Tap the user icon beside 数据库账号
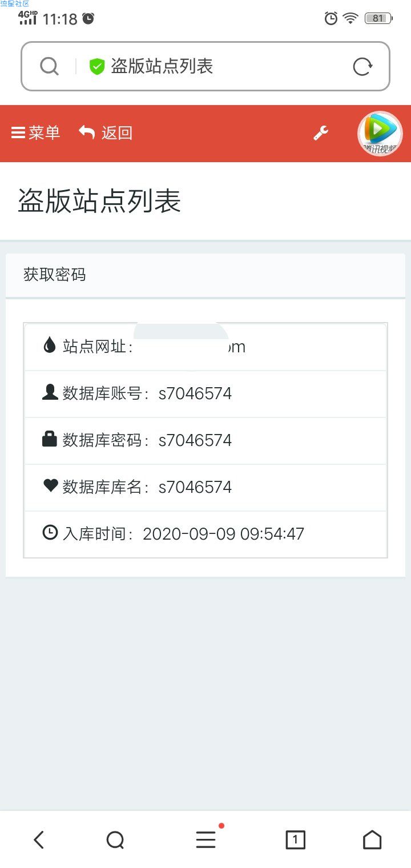The height and width of the screenshot is (868, 411). pos(50,392)
